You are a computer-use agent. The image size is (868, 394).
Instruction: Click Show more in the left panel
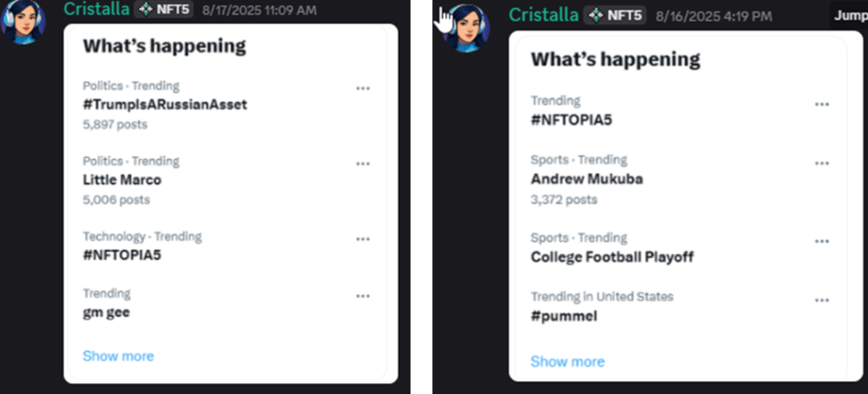(118, 356)
